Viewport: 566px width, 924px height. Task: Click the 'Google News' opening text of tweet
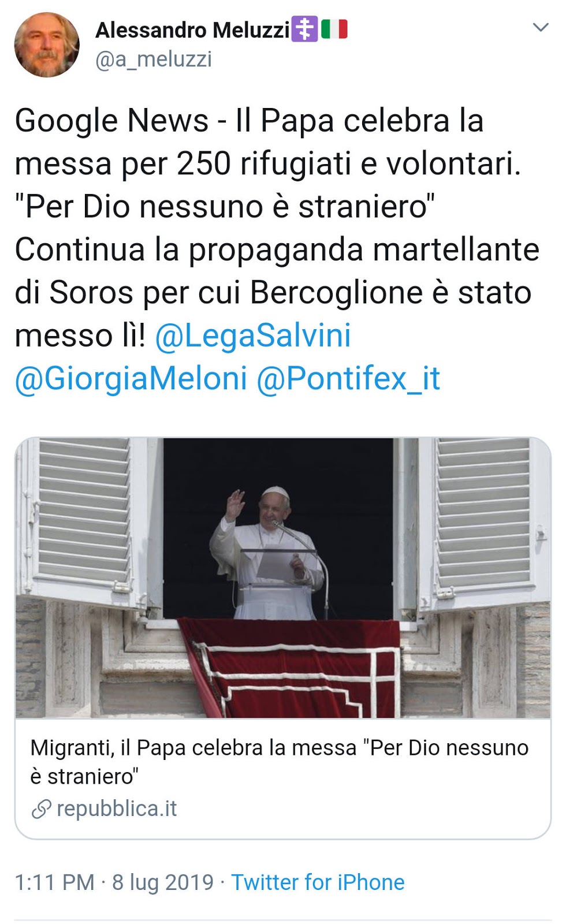111,121
